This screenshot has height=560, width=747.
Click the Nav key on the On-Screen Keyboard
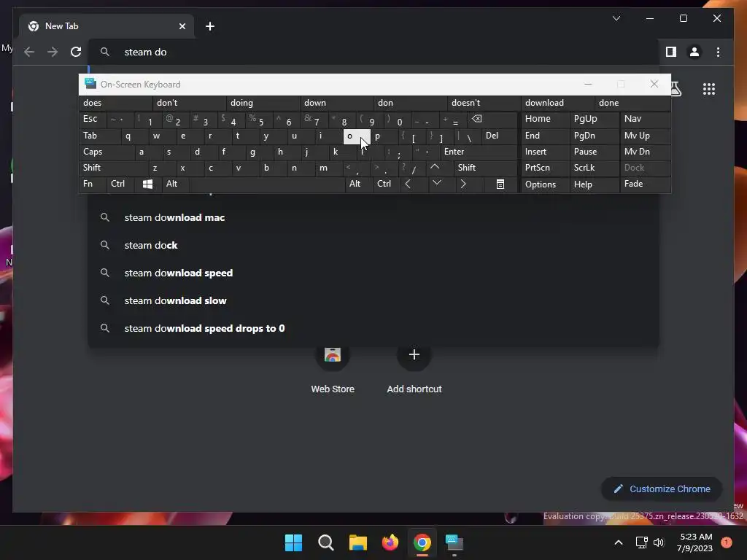point(645,119)
